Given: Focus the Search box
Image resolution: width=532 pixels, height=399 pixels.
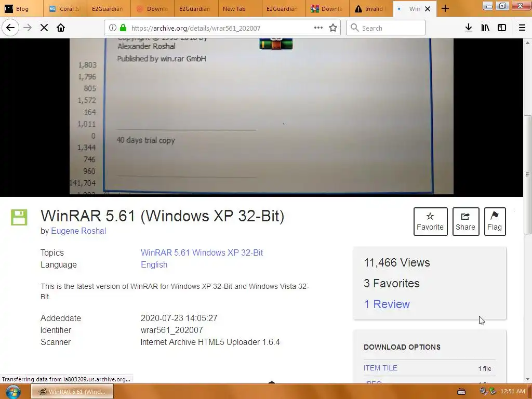Looking at the screenshot, I should click(x=385, y=28).
